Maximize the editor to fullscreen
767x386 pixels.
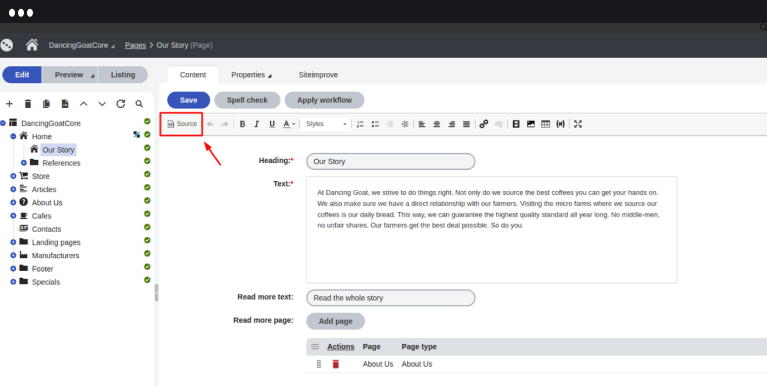578,124
